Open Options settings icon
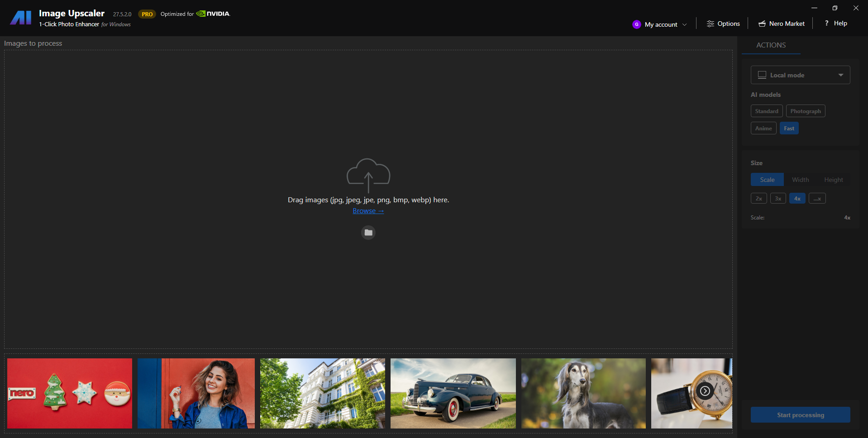The width and height of the screenshot is (868, 438). coord(711,24)
